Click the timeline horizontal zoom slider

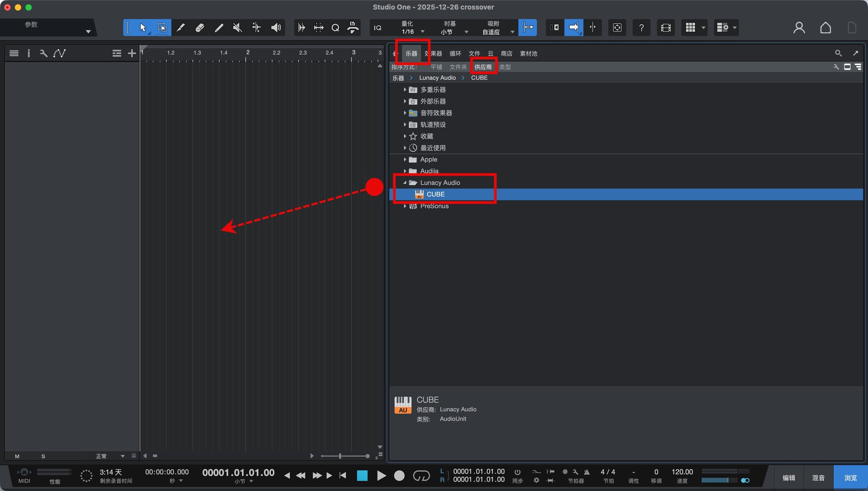(340, 456)
